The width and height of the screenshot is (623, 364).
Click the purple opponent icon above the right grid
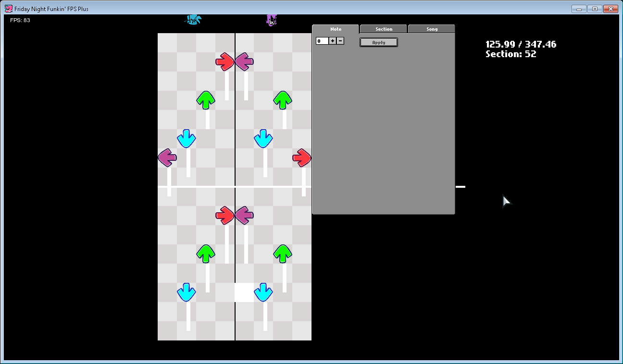pyautogui.click(x=272, y=20)
